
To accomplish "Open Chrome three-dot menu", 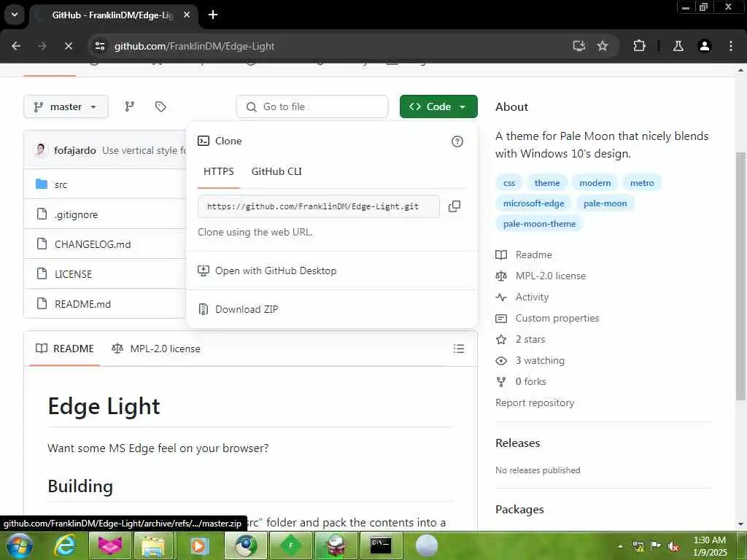I will [731, 46].
